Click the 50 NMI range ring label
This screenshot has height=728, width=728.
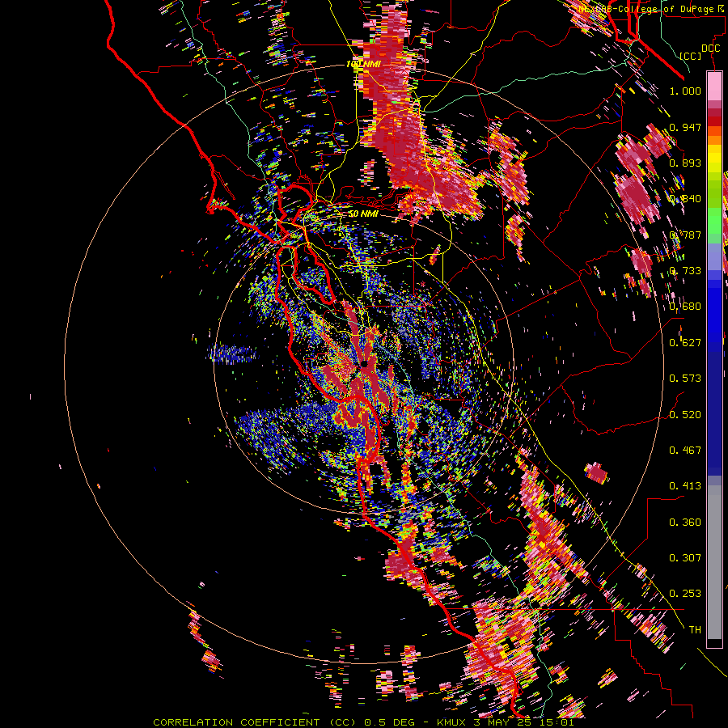click(x=363, y=214)
